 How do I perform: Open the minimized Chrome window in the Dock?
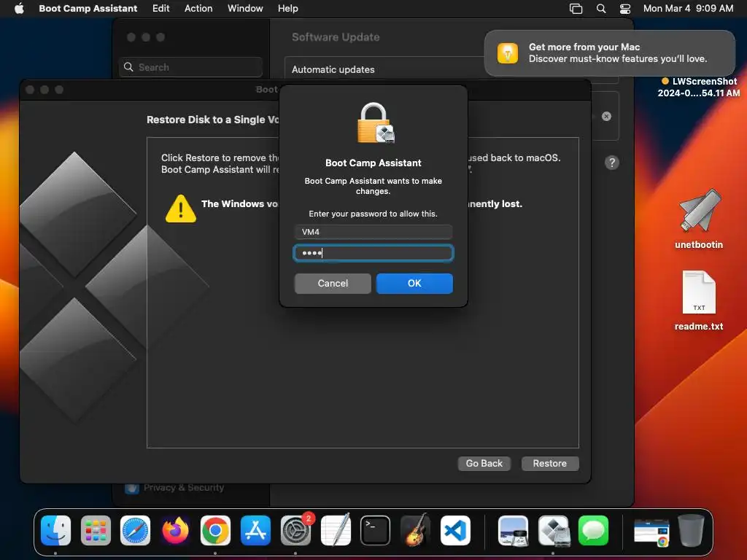point(651,532)
